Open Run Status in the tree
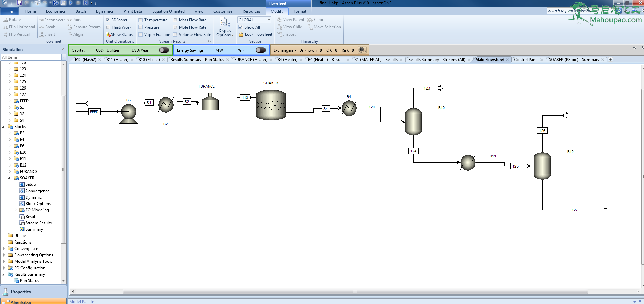The width and height of the screenshot is (644, 304). [29, 281]
